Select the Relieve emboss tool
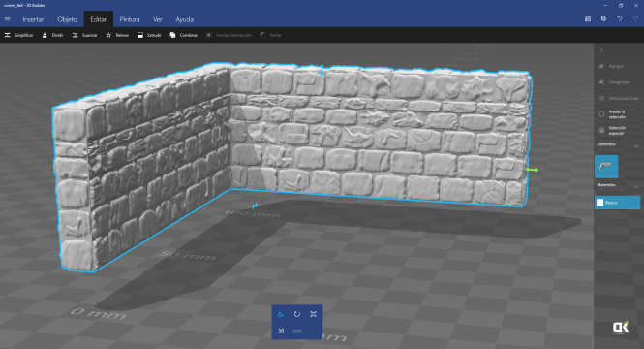This screenshot has height=349, width=644. [x=117, y=35]
